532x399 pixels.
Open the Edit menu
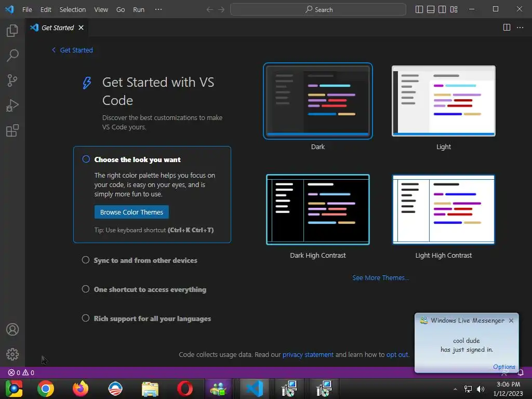point(46,9)
